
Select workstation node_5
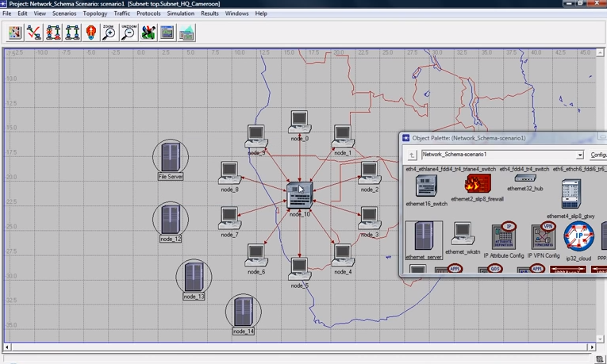pyautogui.click(x=300, y=269)
